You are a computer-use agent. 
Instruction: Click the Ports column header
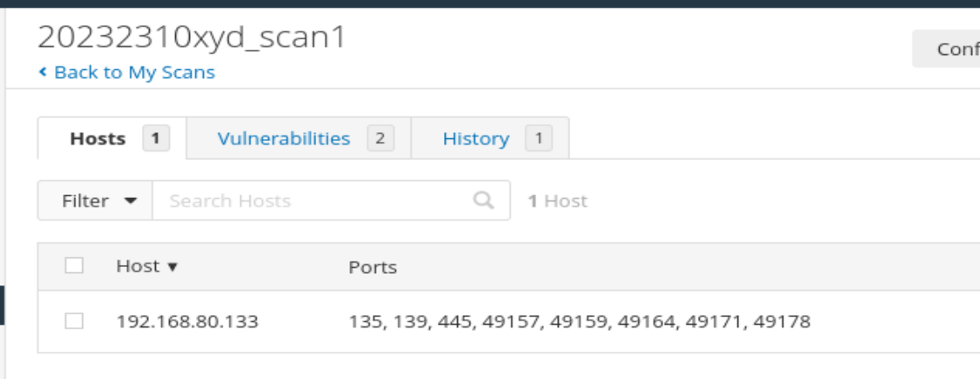click(372, 267)
